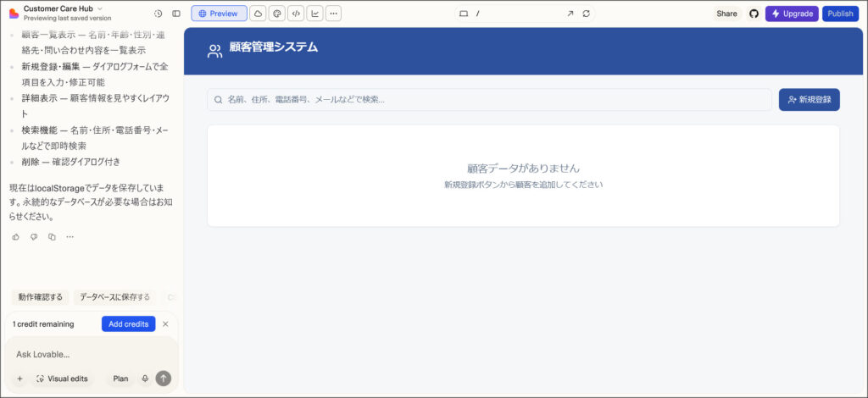Click the 新規登録 button
The image size is (868, 398).
(809, 100)
